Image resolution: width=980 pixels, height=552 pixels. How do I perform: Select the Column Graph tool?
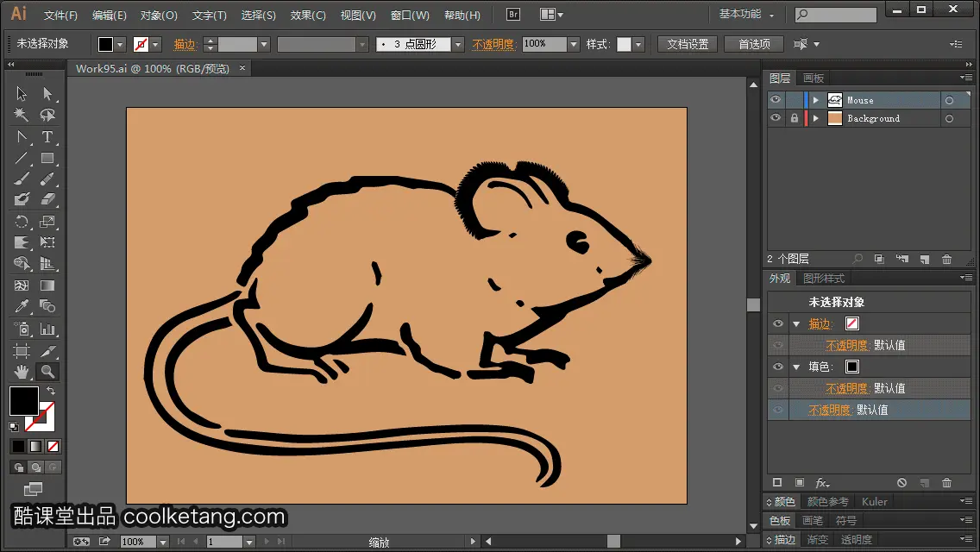tap(47, 329)
